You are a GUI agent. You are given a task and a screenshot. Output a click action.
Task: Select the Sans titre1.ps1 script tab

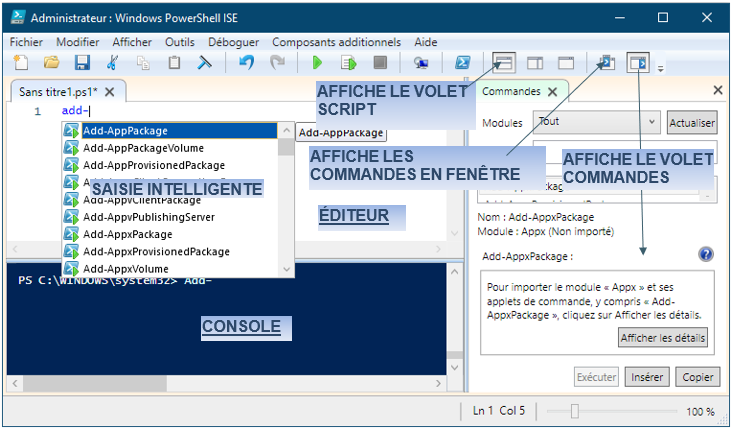pyautogui.click(x=58, y=92)
